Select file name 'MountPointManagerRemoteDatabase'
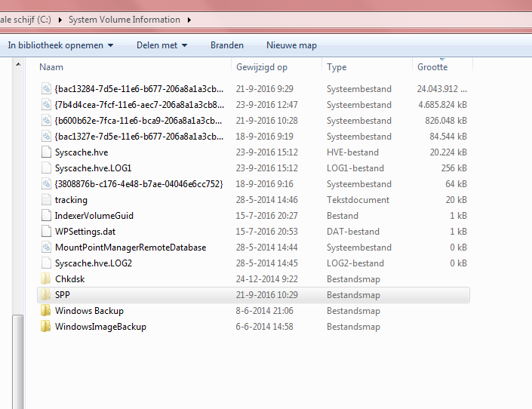This screenshot has width=532, height=409. point(131,248)
